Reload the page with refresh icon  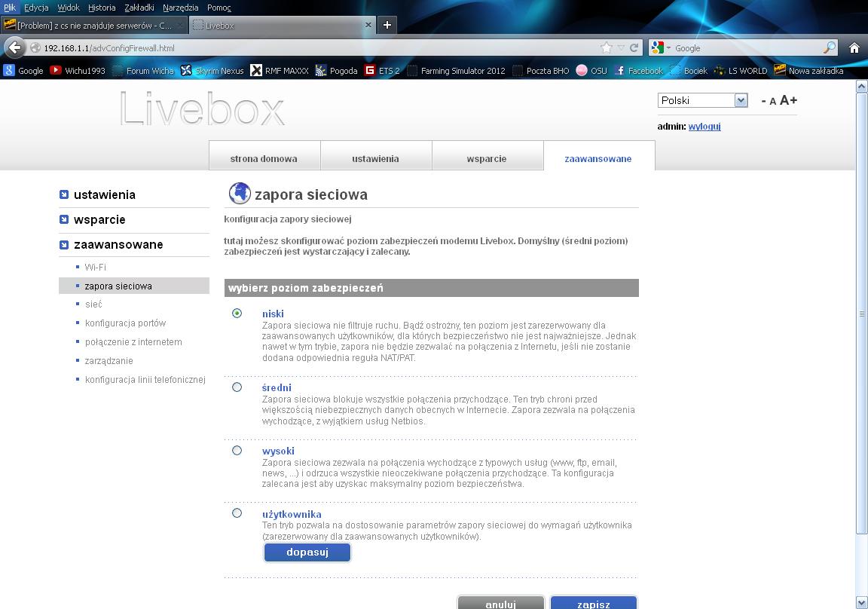[634, 48]
